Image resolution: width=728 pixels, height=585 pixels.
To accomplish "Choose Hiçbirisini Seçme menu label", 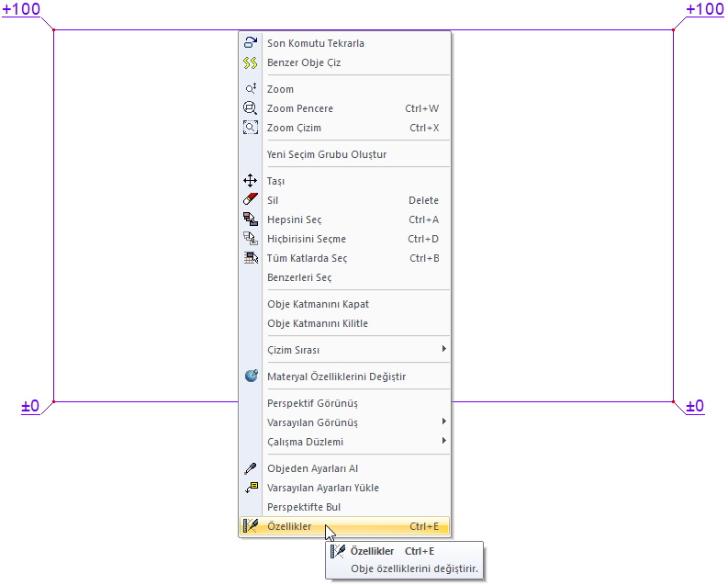I will [307, 239].
